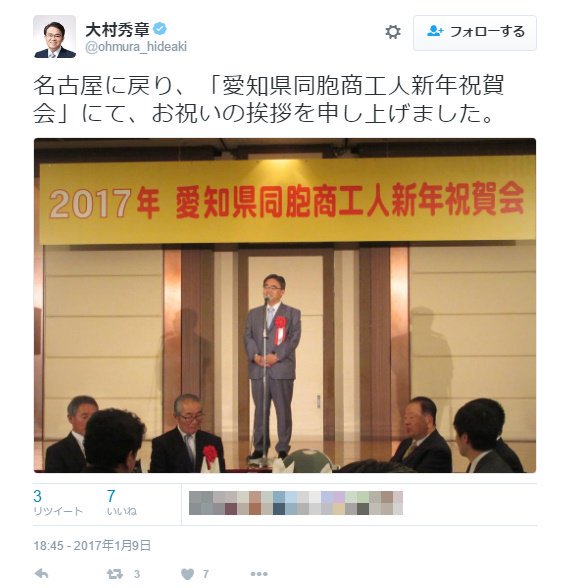View the 7 いいね count

pos(122,503)
